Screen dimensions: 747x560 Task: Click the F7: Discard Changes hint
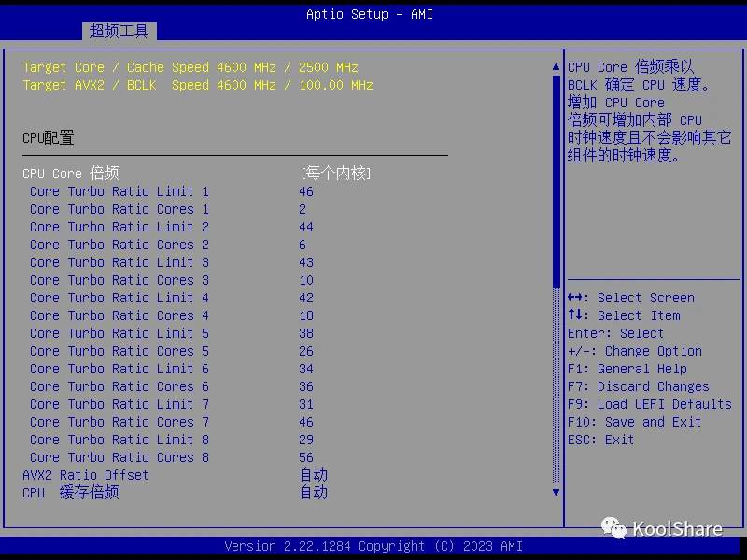639,386
